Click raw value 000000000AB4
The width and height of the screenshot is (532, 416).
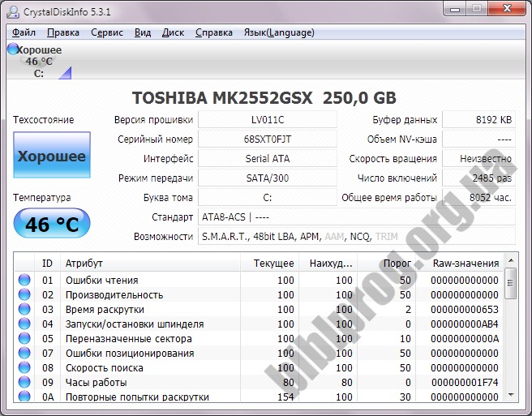point(465,324)
